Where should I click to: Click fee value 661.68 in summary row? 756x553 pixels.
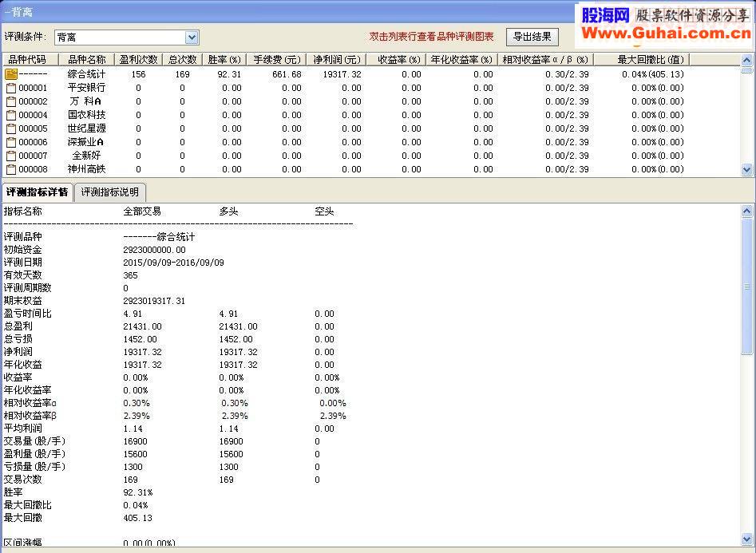pos(287,74)
